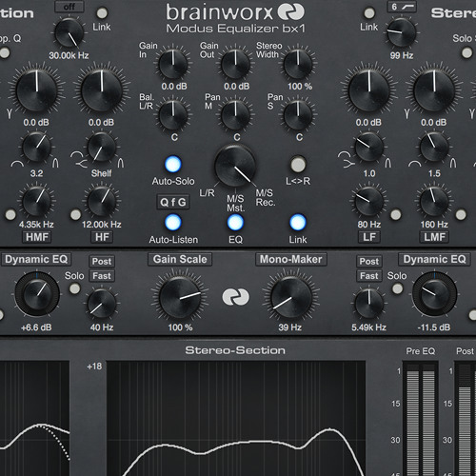Toggle the solo LED right of 80 Hz
The image size is (476, 476).
(x=396, y=215)
